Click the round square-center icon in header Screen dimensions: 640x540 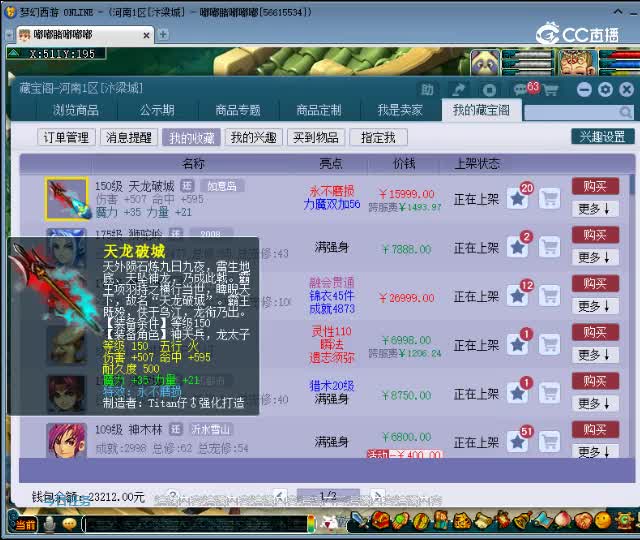pos(489,89)
